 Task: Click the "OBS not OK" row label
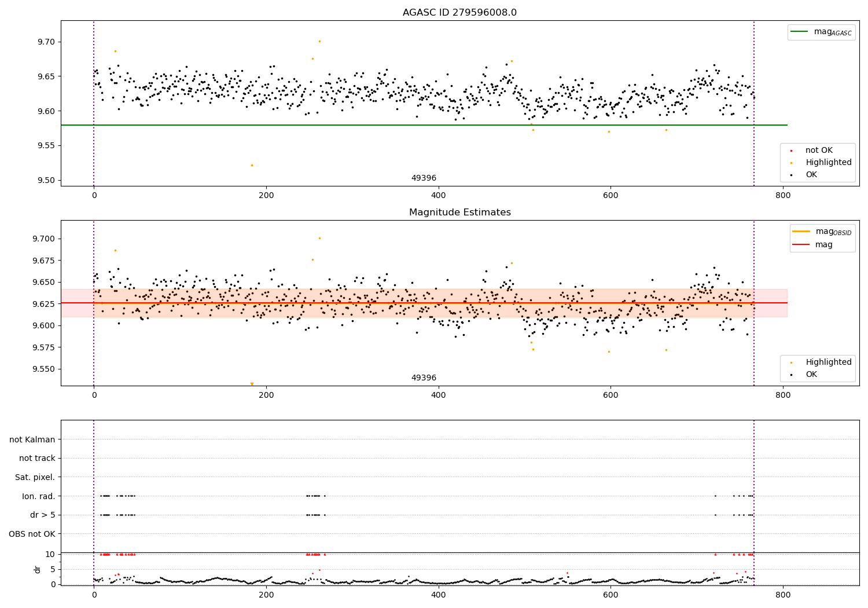pos(32,534)
